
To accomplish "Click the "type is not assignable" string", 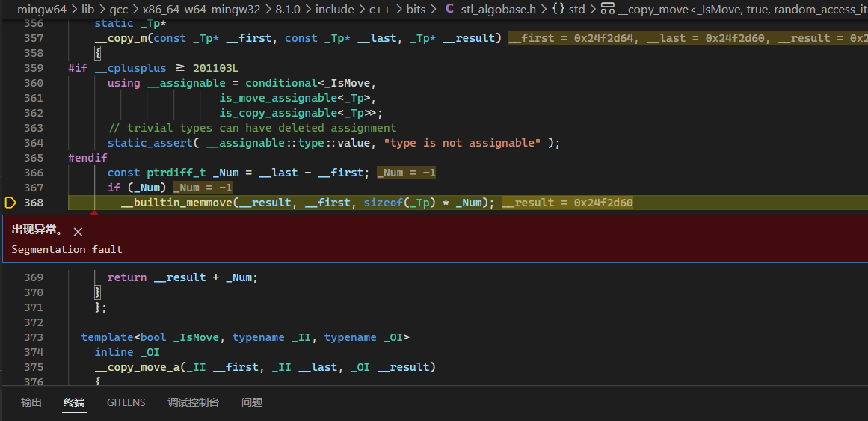I will (462, 143).
